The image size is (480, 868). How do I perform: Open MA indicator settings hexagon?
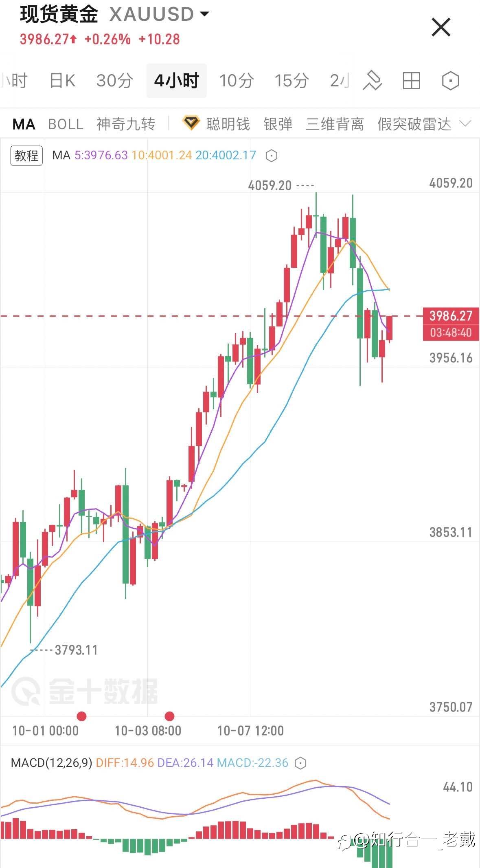(272, 156)
